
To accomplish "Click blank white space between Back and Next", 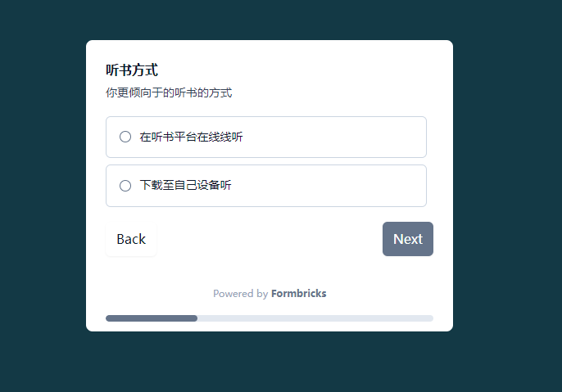I will [269, 239].
